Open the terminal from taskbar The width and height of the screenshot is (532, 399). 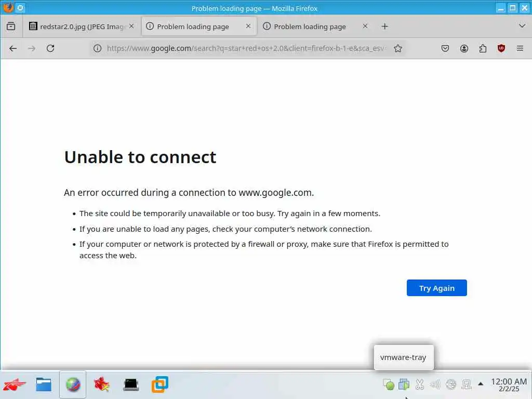pyautogui.click(x=130, y=384)
